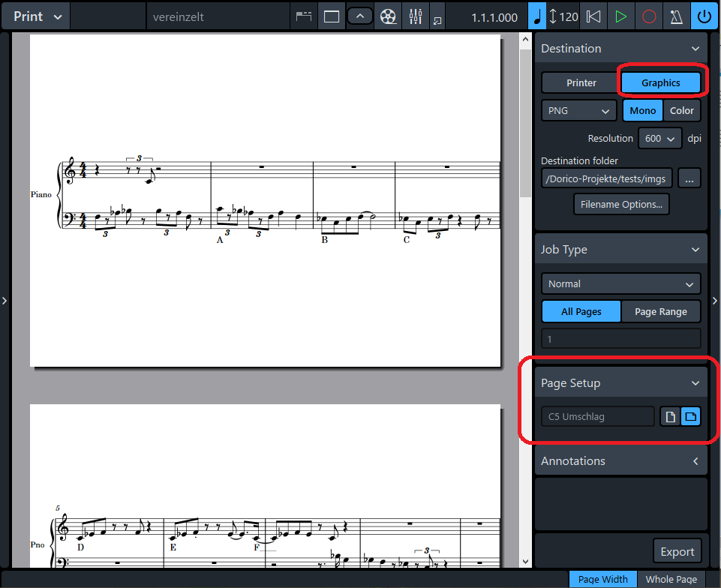Image resolution: width=721 pixels, height=588 pixels.
Task: Set preview zoom to Whole Page
Action: click(x=671, y=579)
